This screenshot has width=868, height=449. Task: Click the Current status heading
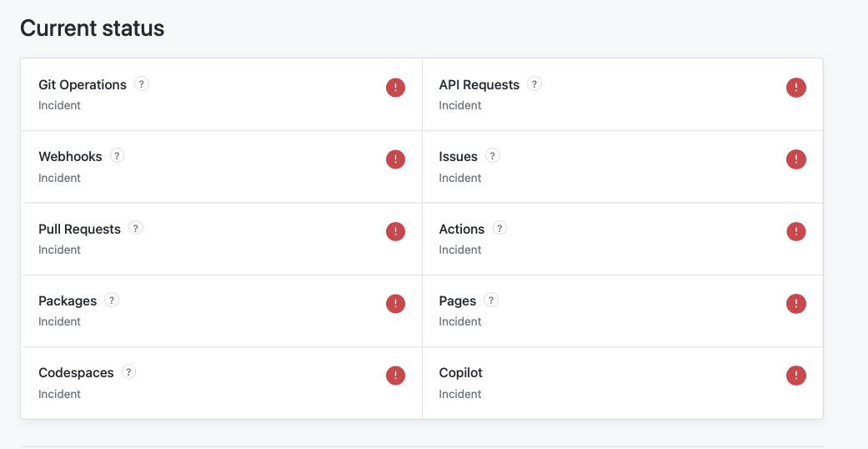[x=93, y=28]
